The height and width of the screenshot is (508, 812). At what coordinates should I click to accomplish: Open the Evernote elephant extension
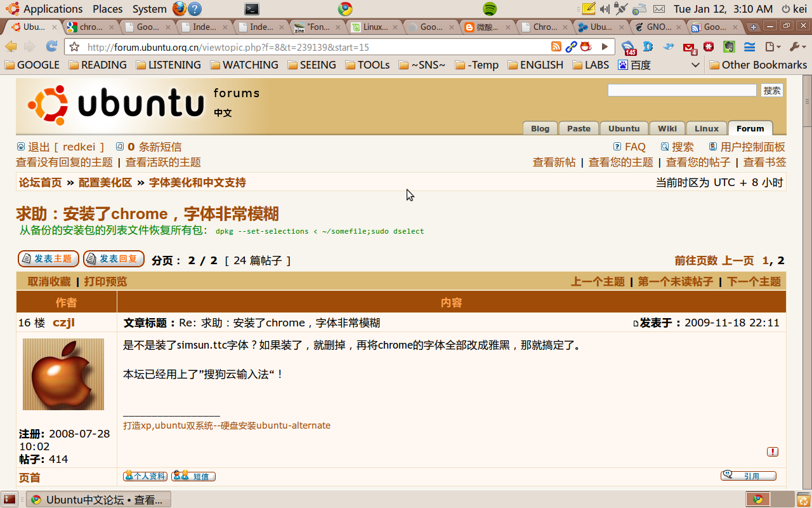click(730, 47)
